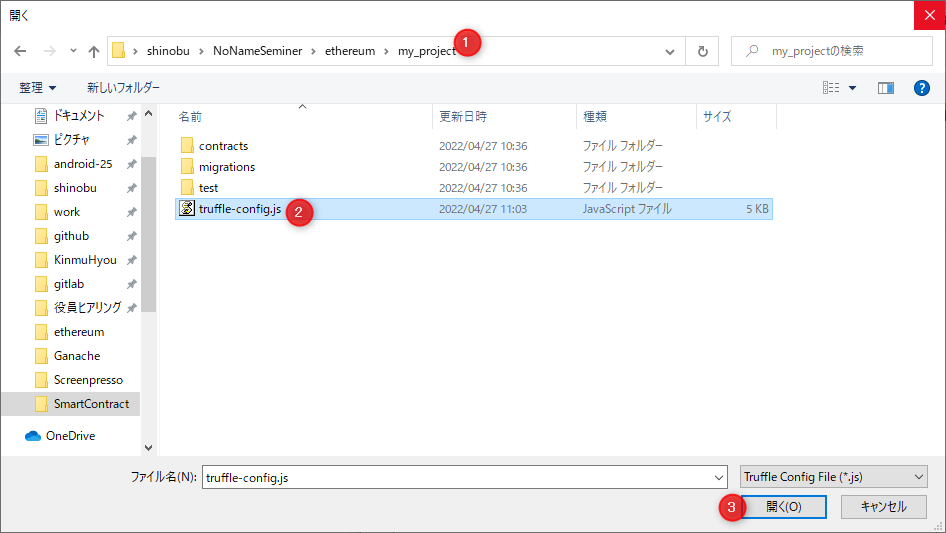The image size is (946, 533).
Task: Open the help question mark icon
Action: coord(922,88)
